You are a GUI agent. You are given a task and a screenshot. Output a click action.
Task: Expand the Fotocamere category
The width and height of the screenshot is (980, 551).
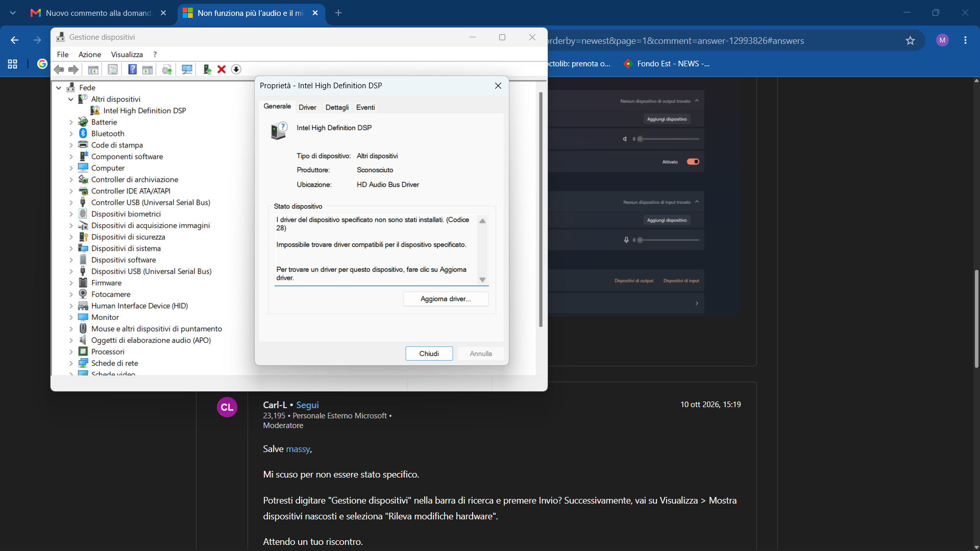(x=71, y=294)
